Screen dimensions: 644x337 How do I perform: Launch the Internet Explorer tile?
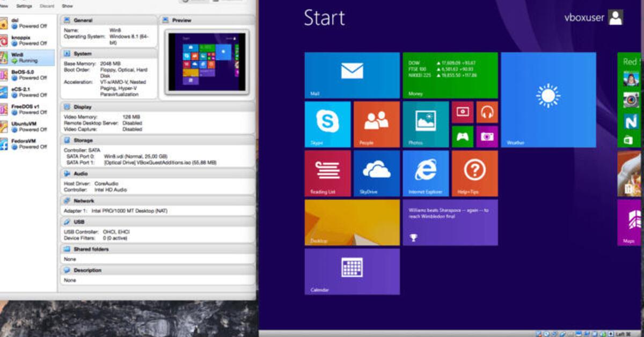point(426,173)
